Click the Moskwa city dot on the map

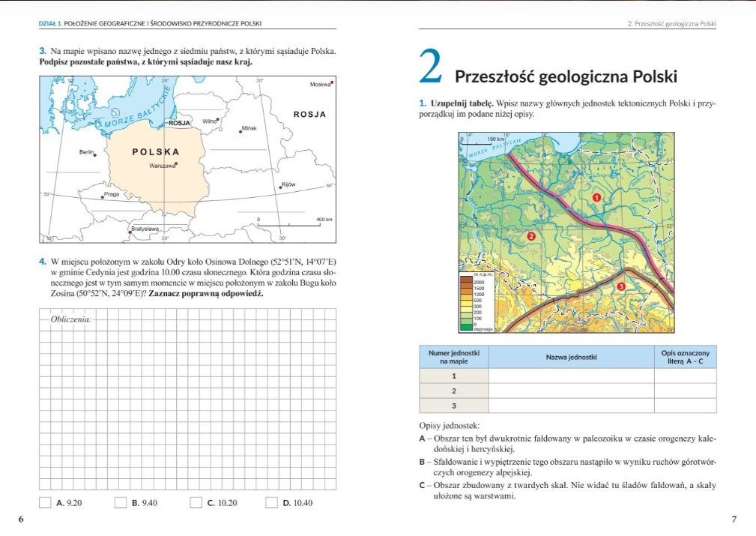pyautogui.click(x=332, y=82)
